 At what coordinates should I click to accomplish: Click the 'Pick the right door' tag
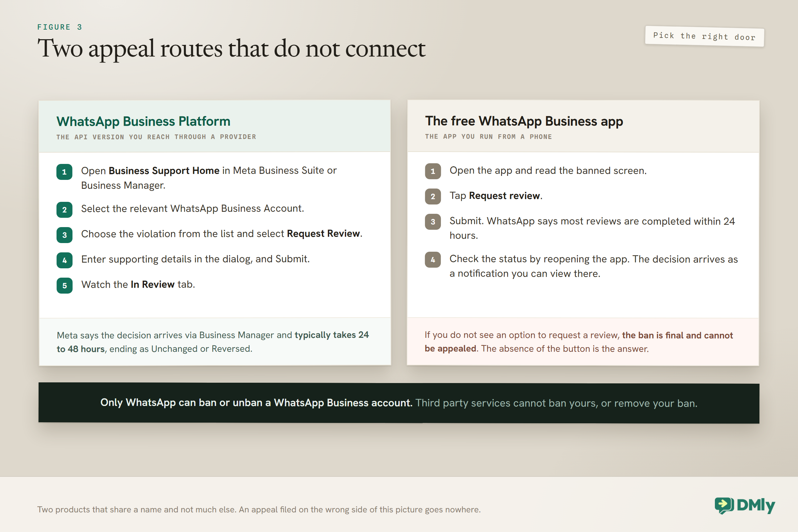(x=704, y=36)
